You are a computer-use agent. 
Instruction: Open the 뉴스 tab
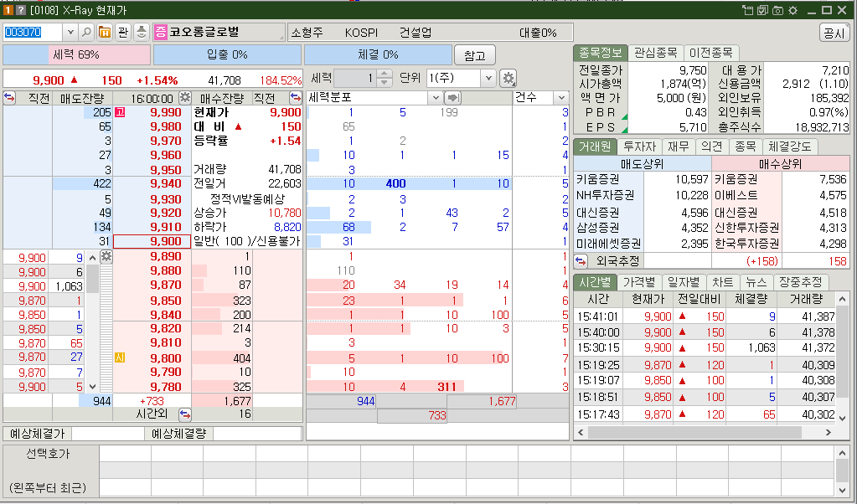click(756, 282)
